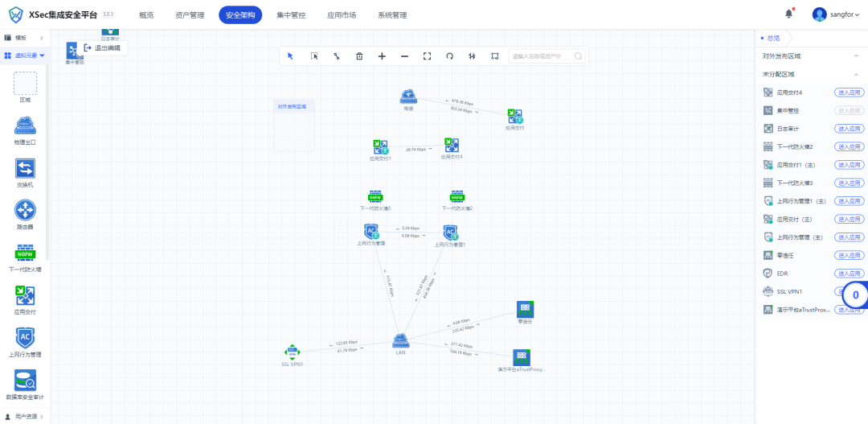Expand the 对外发布区域 section
The height and width of the screenshot is (424, 868).
tap(812, 56)
